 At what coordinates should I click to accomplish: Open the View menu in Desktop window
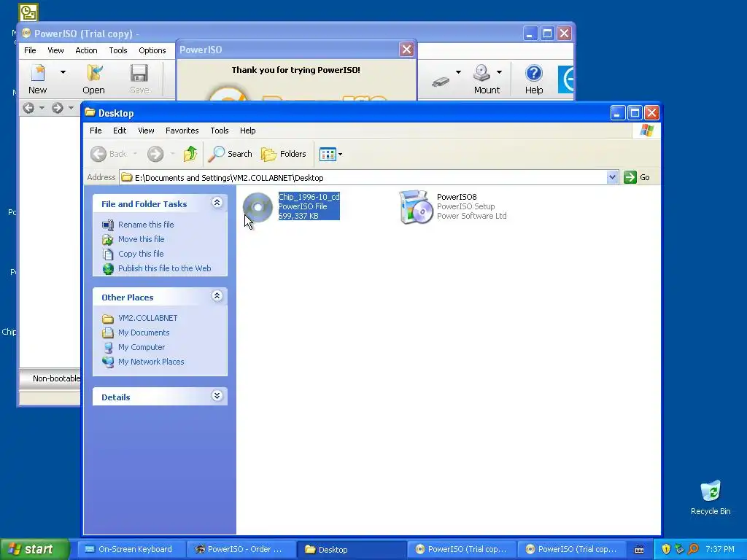point(146,131)
